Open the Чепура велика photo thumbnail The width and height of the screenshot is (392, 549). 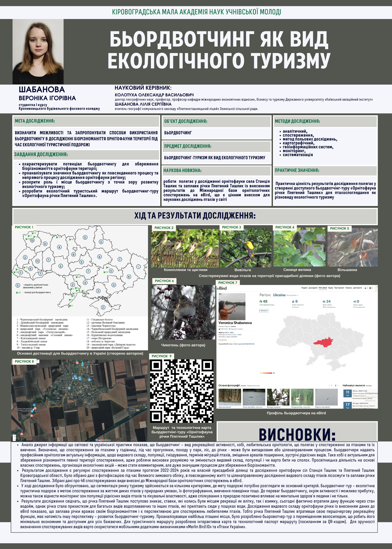click(302, 397)
